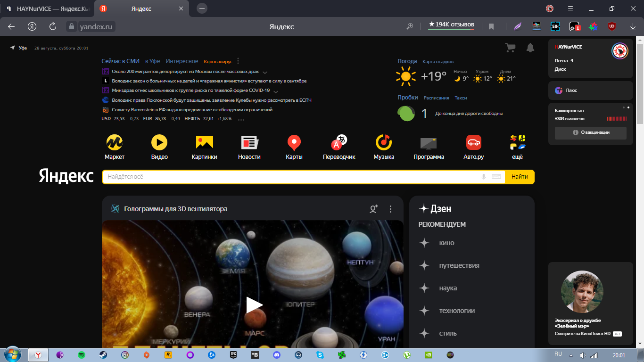Select the путешествия topic in Дзен
Screen dimensions: 644x362
pos(459,265)
